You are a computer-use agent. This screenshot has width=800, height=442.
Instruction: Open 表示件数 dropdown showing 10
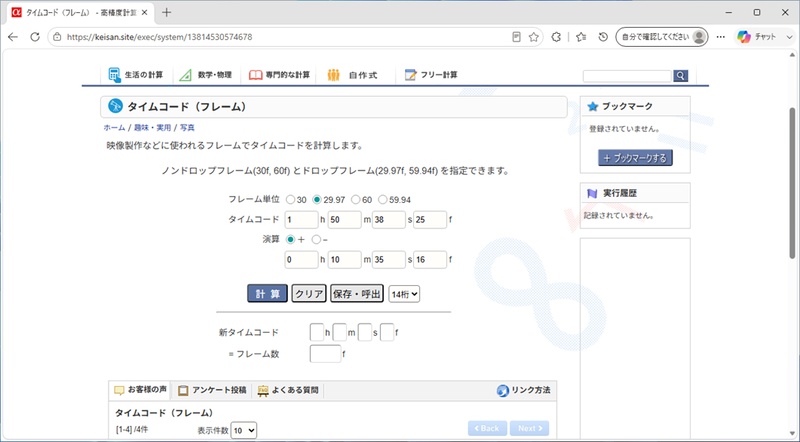pos(243,430)
